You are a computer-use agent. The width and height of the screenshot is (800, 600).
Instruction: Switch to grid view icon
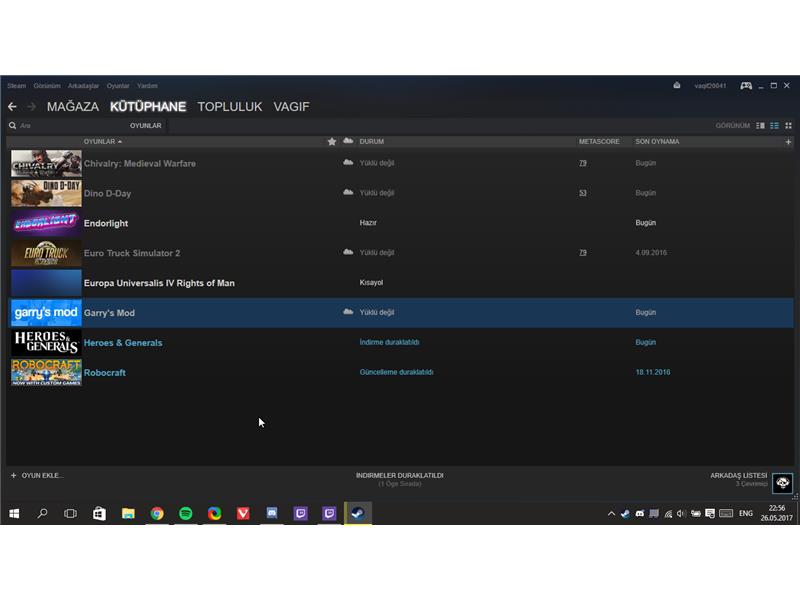pyautogui.click(x=788, y=126)
